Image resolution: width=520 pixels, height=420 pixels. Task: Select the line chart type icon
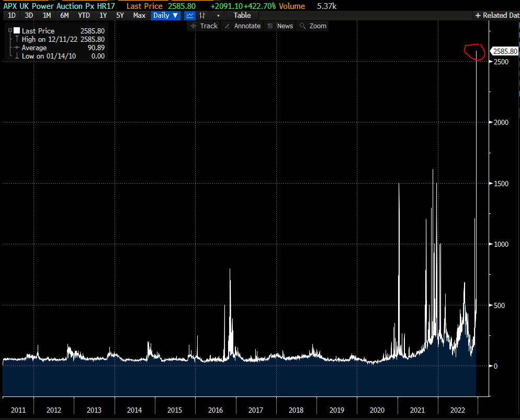point(189,15)
